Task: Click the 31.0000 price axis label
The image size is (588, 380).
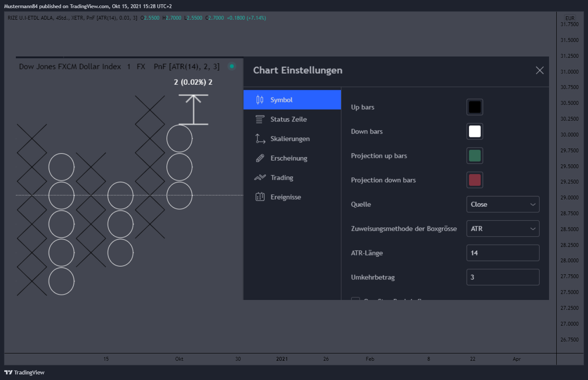Action: point(570,72)
